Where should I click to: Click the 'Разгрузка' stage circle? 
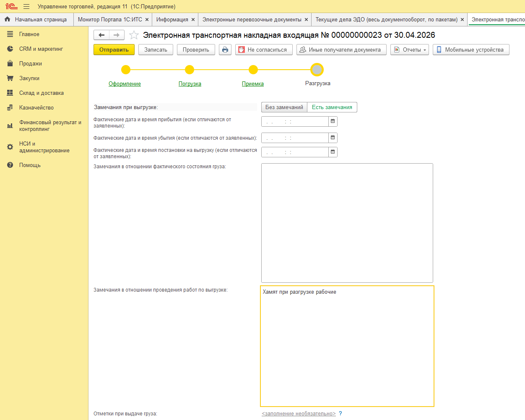point(317,70)
